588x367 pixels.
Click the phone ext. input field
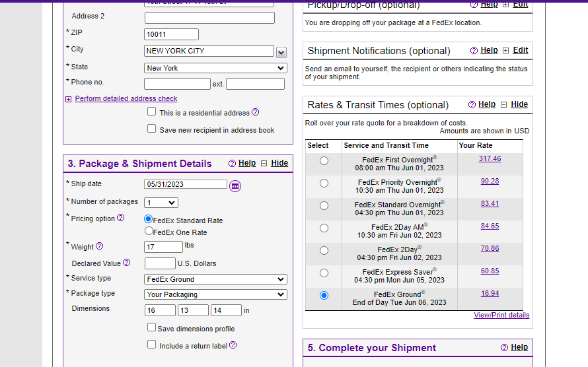[256, 84]
